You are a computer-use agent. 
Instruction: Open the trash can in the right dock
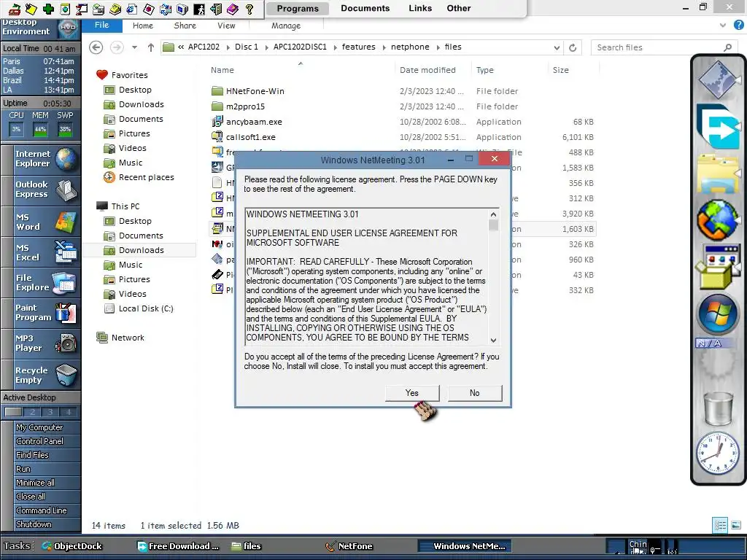click(718, 408)
